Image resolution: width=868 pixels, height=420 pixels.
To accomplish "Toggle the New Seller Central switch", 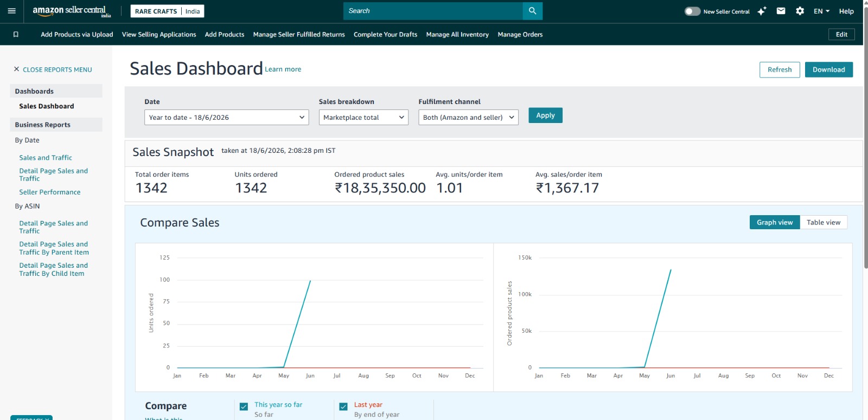I will click(x=692, y=11).
